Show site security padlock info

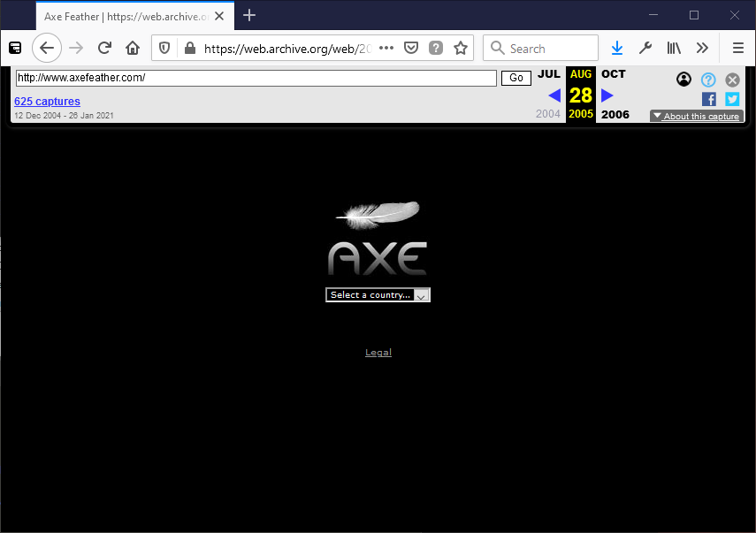(190, 49)
